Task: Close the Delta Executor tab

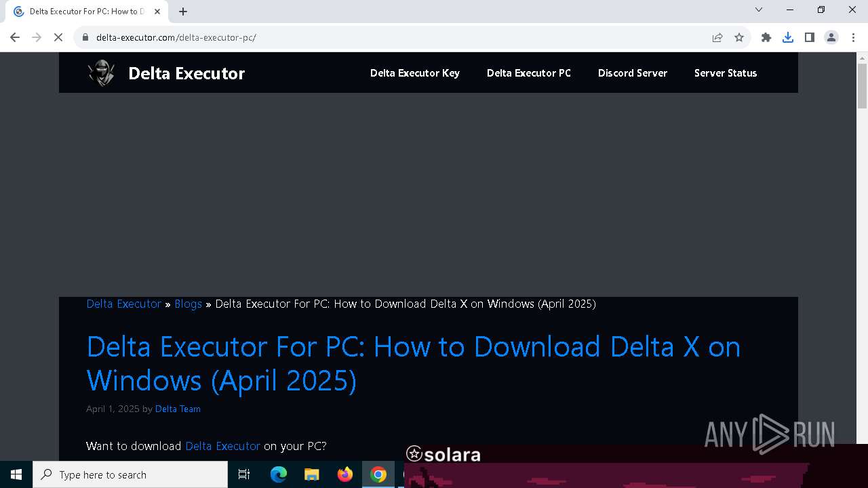Action: point(157,12)
